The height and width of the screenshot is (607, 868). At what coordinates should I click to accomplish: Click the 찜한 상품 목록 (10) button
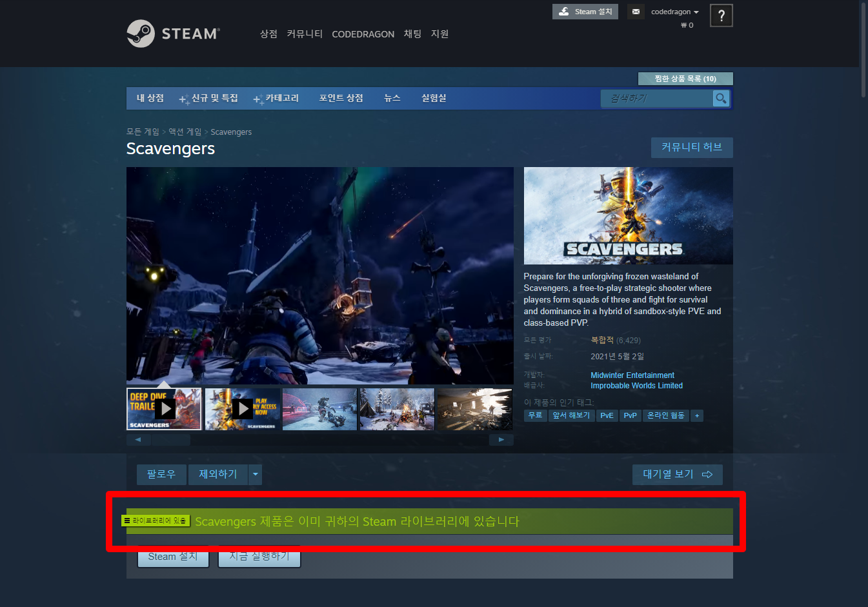pos(685,79)
